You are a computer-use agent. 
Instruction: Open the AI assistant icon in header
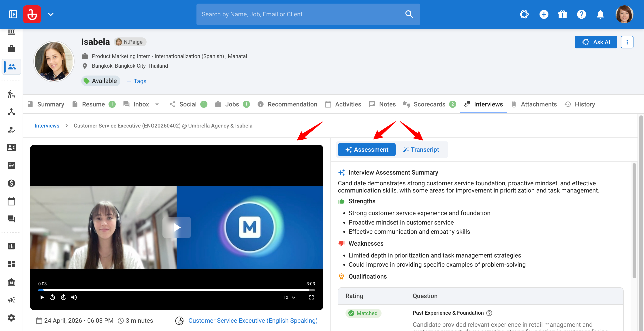point(524,14)
